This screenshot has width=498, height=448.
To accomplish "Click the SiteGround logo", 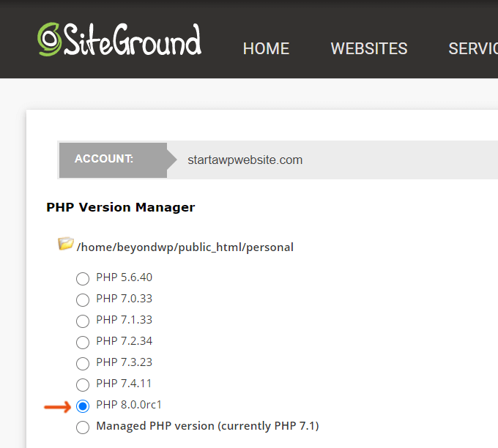I will 119,40.
